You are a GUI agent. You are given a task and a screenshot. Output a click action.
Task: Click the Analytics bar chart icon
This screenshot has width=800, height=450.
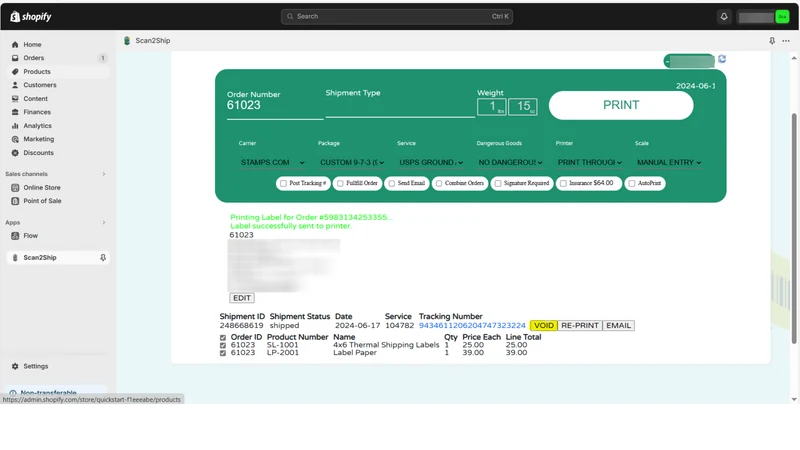pos(15,126)
